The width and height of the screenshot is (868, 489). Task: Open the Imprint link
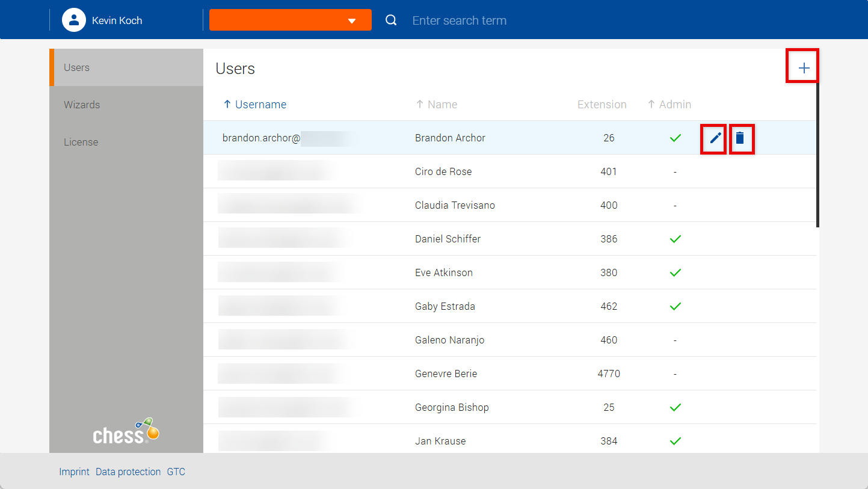point(74,472)
